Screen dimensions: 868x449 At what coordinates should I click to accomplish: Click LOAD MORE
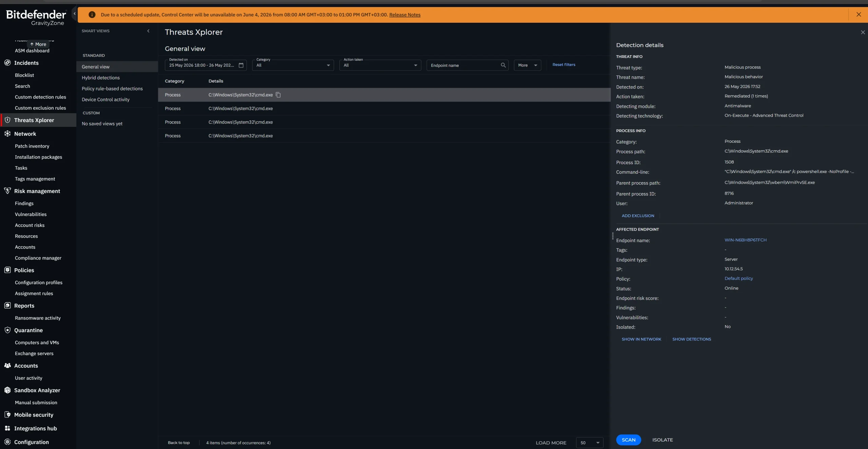(x=551, y=443)
